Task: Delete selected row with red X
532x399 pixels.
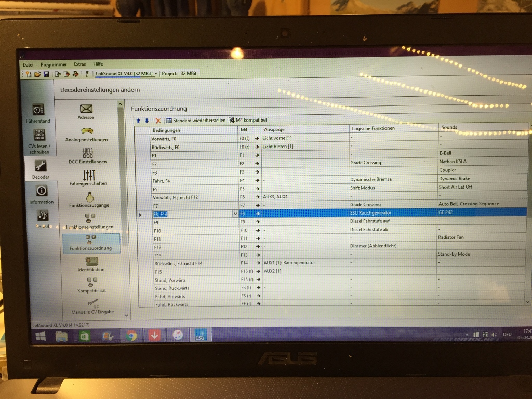Action: tap(158, 121)
